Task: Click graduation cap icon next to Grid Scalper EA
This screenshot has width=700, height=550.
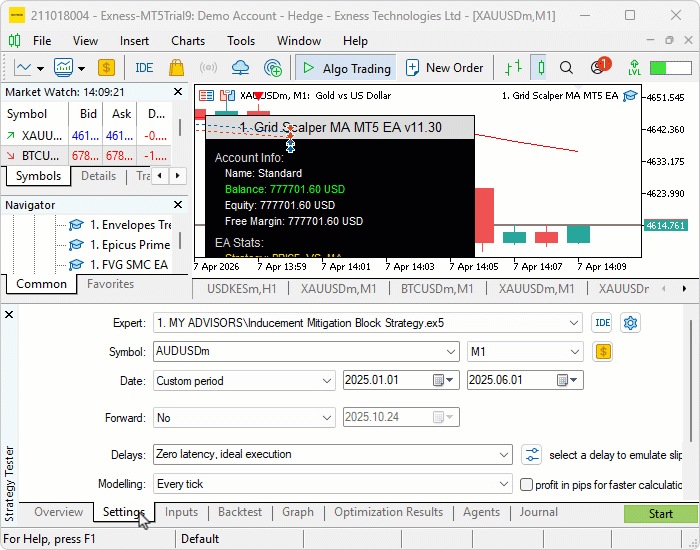Action: (630, 96)
